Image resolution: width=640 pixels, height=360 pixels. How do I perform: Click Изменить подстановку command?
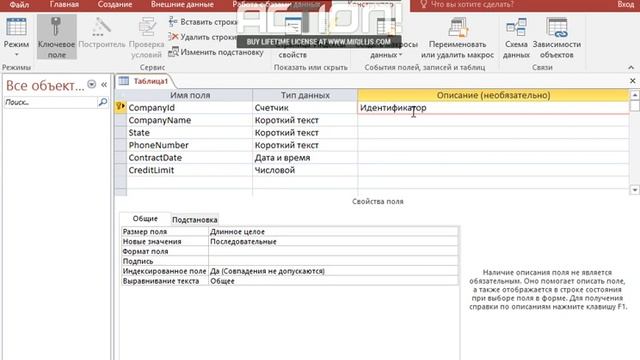pyautogui.click(x=216, y=52)
